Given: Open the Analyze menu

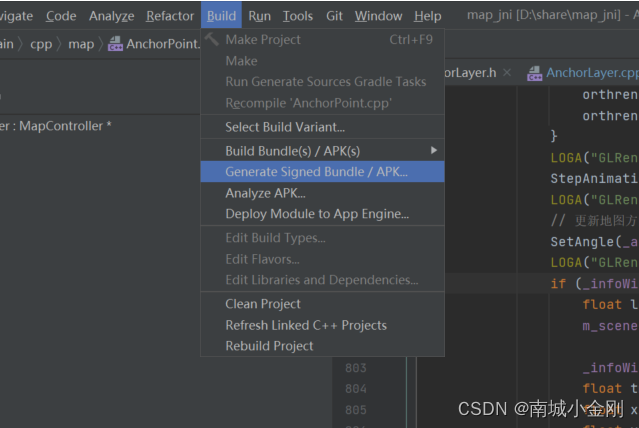Looking at the screenshot, I should pyautogui.click(x=112, y=16).
